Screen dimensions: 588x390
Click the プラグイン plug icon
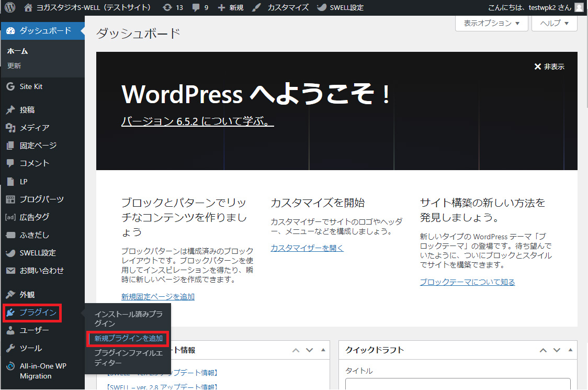(10, 313)
